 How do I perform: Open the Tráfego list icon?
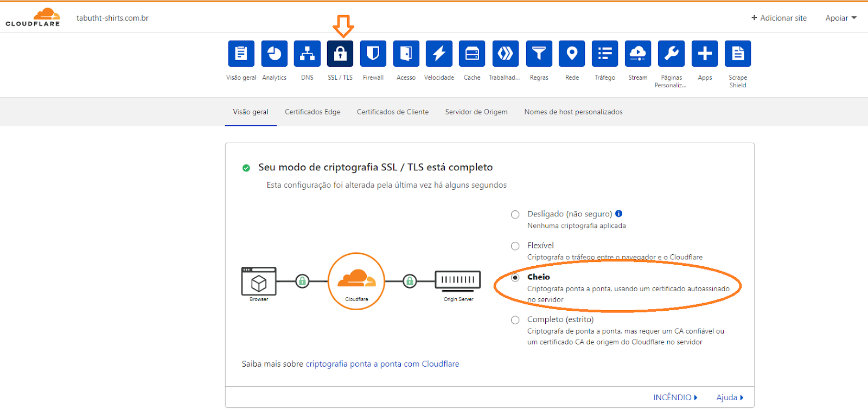click(605, 54)
